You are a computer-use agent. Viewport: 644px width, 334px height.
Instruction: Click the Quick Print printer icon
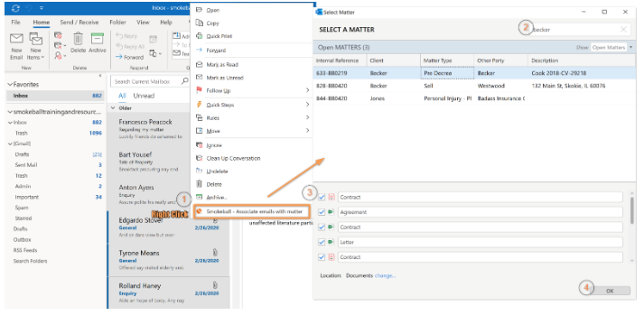point(200,36)
